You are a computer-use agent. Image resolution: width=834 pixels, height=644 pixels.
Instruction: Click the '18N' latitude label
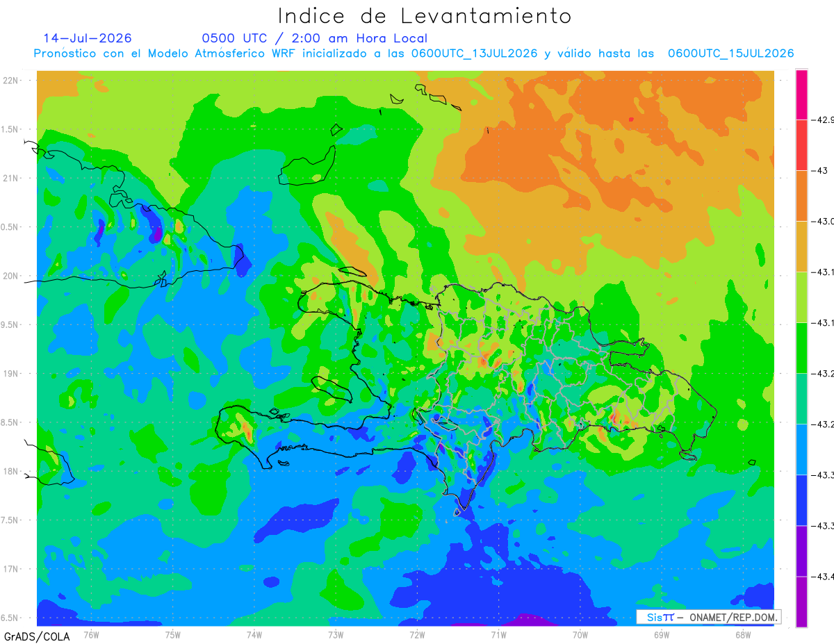point(11,471)
